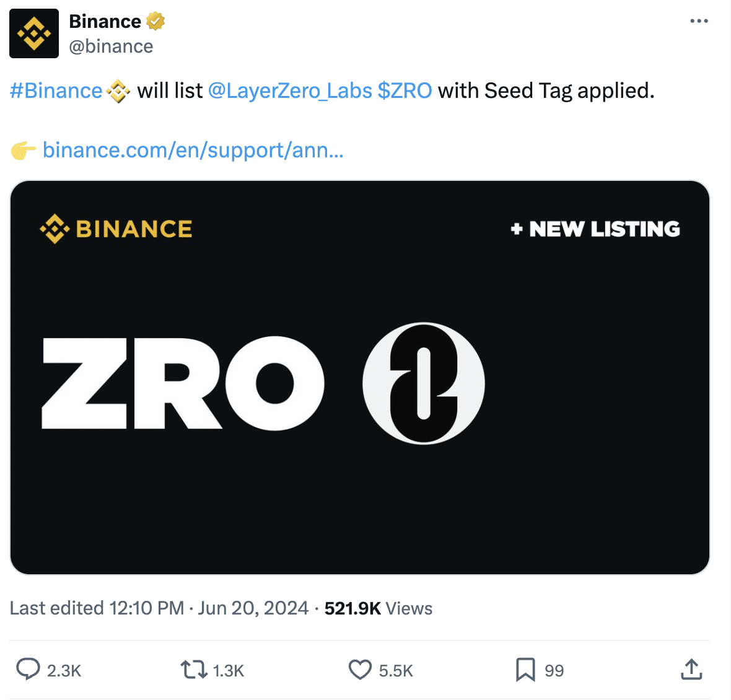Click the 1.3K reposts count

pyautogui.click(x=229, y=671)
